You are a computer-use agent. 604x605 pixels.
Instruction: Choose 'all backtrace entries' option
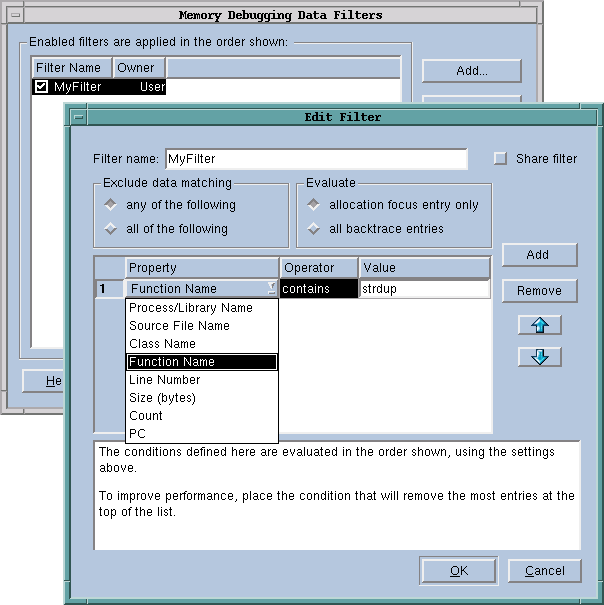click(x=314, y=229)
